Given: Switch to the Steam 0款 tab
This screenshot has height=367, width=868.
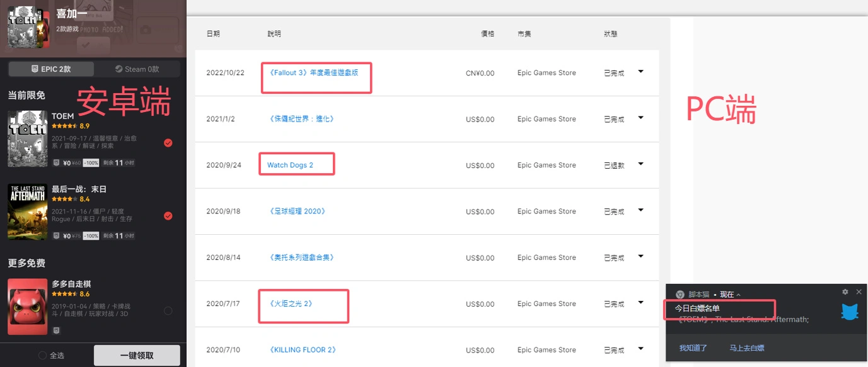Looking at the screenshot, I should pos(137,69).
